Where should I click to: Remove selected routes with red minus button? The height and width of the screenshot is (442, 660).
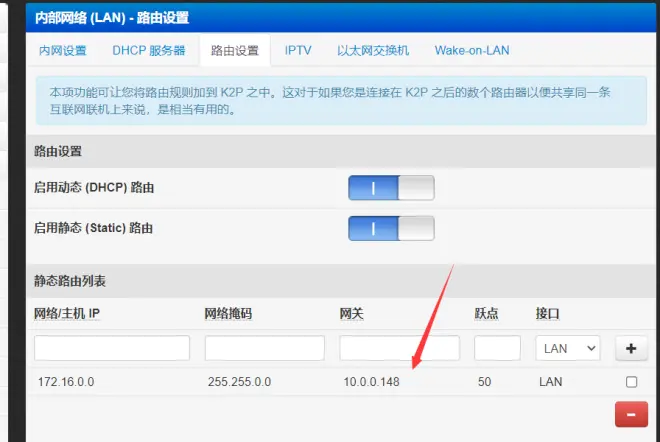pyautogui.click(x=631, y=414)
